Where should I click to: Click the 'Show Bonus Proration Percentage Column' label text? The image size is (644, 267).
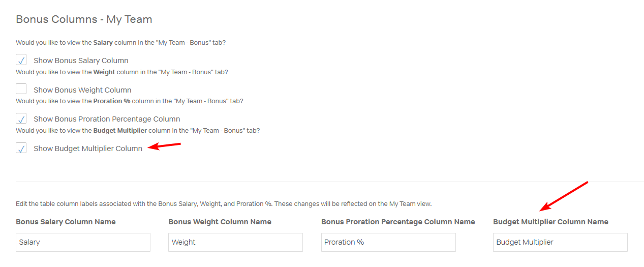[x=107, y=119]
